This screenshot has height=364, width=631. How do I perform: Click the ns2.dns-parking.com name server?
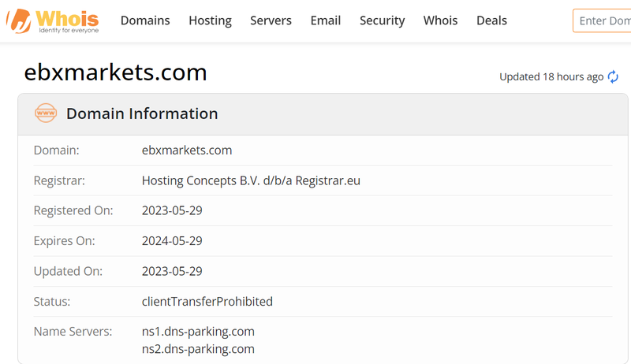pos(198,348)
